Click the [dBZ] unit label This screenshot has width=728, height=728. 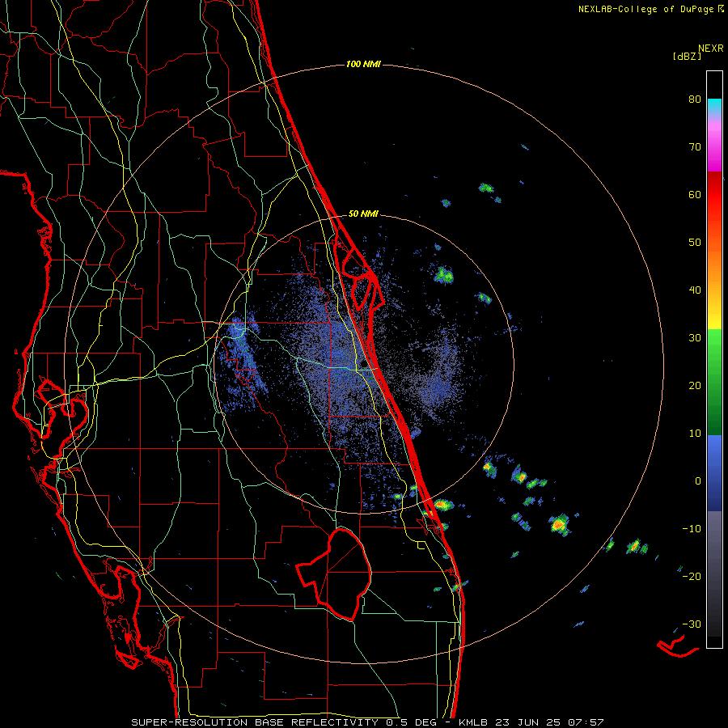click(687, 57)
